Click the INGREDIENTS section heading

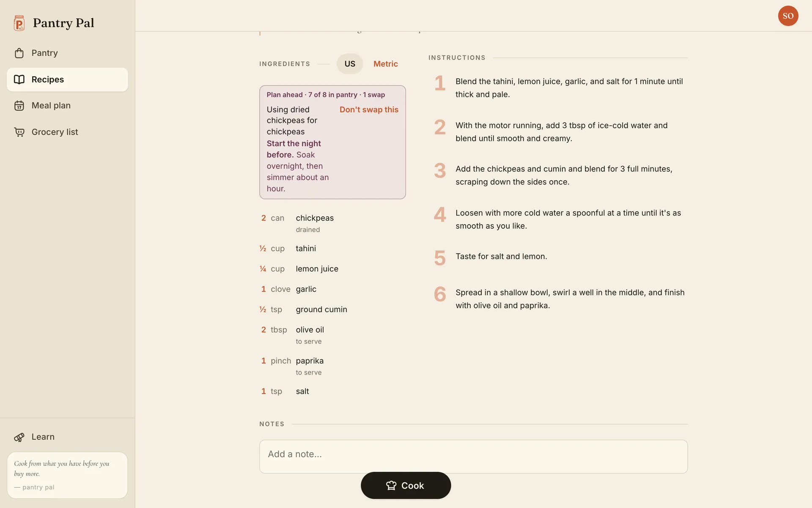point(284,64)
